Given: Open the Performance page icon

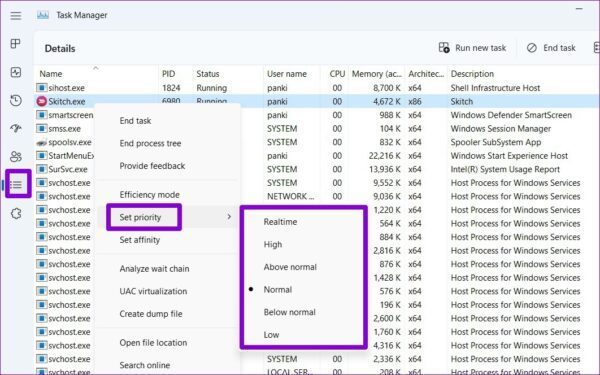Looking at the screenshot, I should click(x=16, y=72).
